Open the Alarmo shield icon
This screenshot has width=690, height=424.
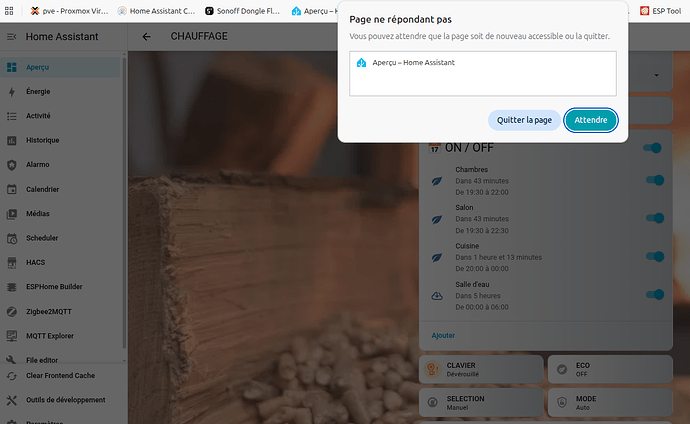point(12,164)
